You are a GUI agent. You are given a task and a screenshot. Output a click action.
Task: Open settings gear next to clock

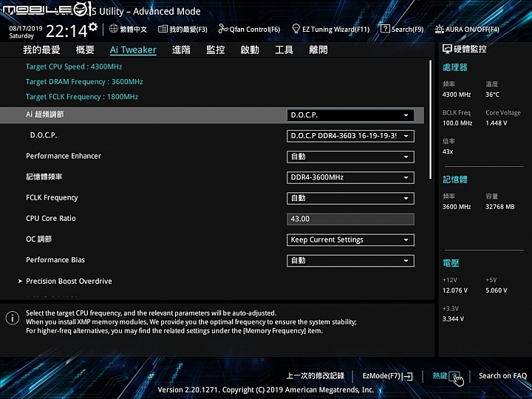[93, 27]
